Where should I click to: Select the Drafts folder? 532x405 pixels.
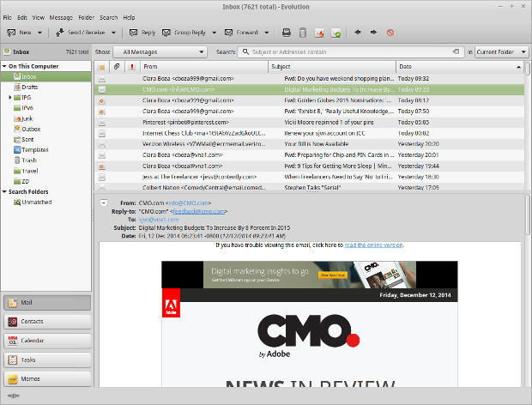[x=29, y=88]
